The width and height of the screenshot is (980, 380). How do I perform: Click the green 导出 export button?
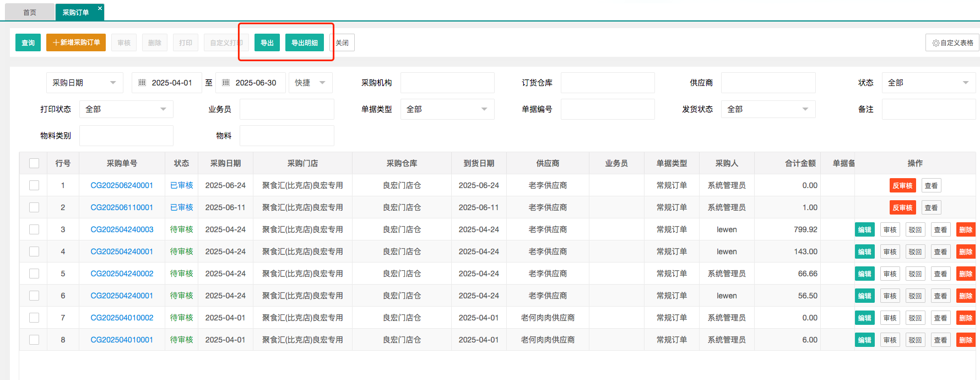(267, 42)
